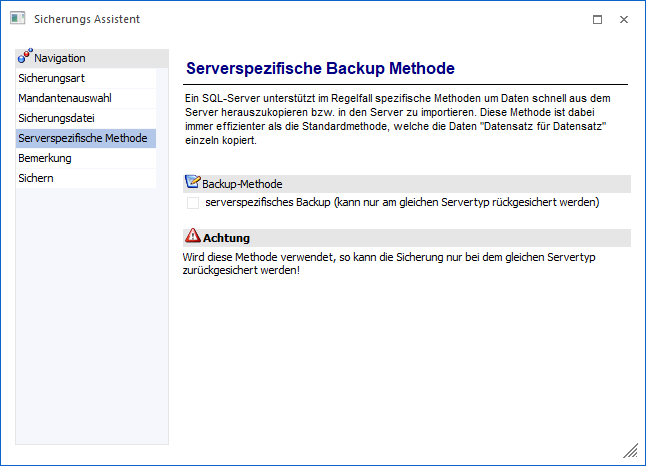This screenshot has height=466, width=646.
Task: Click the Backup-Methode notepad icon
Action: pyautogui.click(x=193, y=183)
